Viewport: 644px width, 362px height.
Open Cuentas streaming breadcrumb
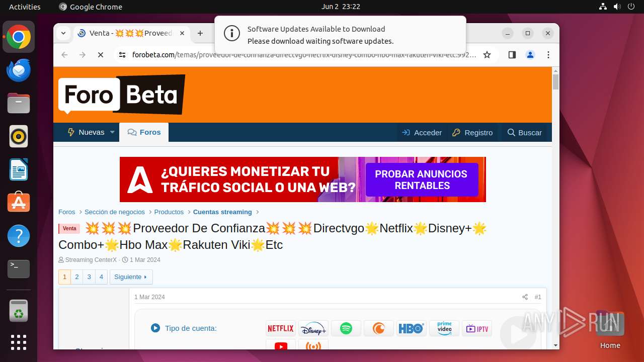pyautogui.click(x=222, y=212)
